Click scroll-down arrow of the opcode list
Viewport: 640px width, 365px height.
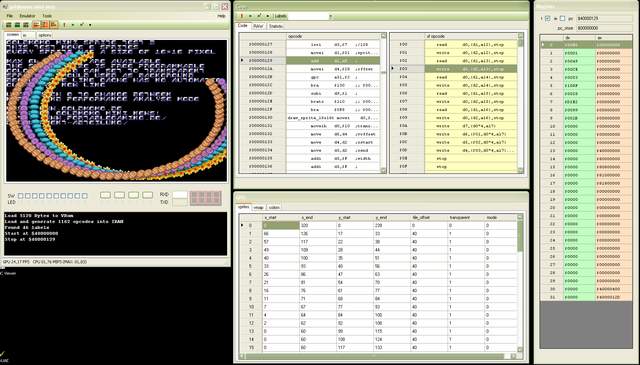coord(383,171)
